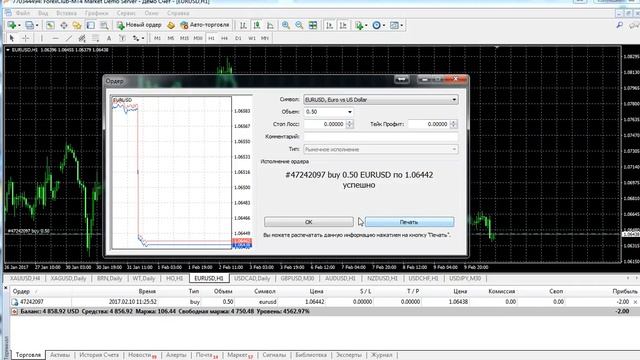Screen dimensions: 640x360
Task: Toggle the Data Window icon
Action: 64,25
